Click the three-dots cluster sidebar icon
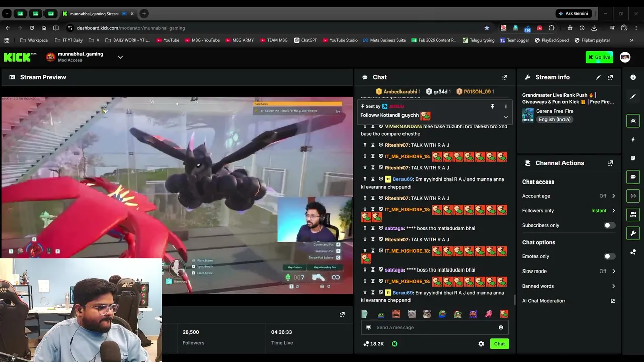This screenshot has height=362, width=644. [633, 252]
